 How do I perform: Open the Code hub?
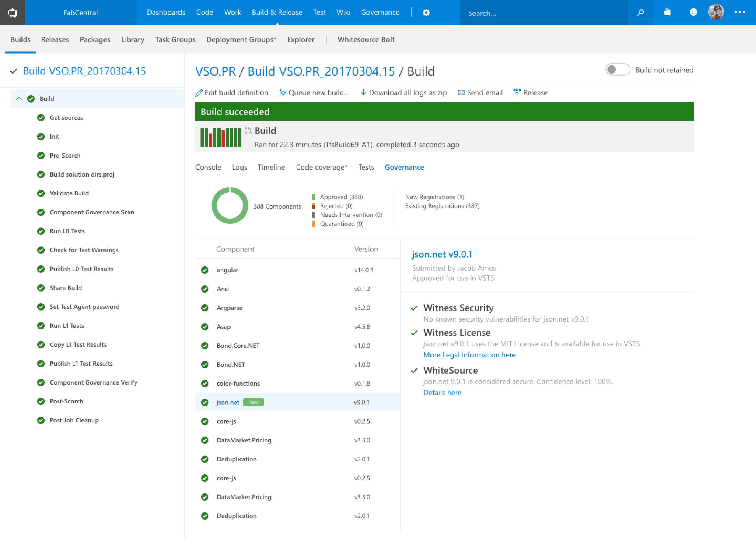(205, 12)
